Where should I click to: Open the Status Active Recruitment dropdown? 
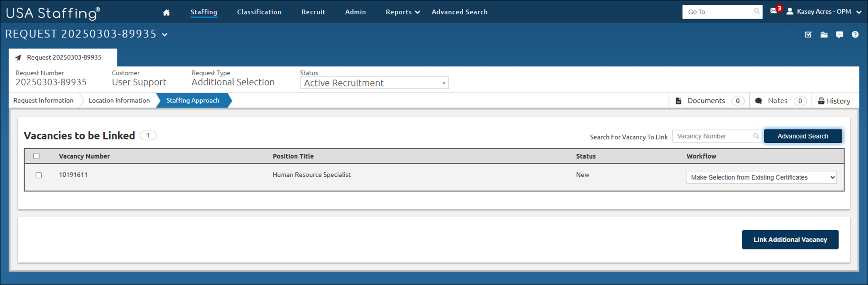click(x=374, y=83)
